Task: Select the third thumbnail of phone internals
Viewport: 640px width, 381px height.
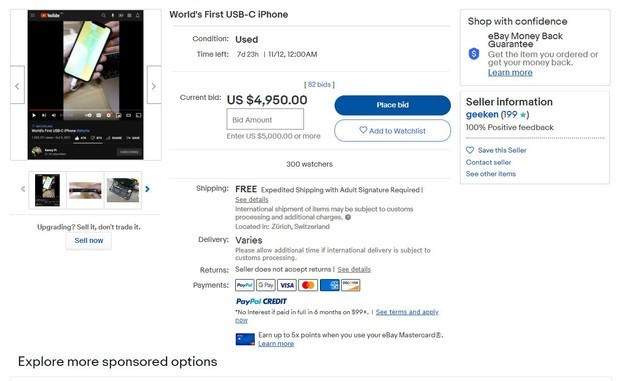Action: click(123, 190)
